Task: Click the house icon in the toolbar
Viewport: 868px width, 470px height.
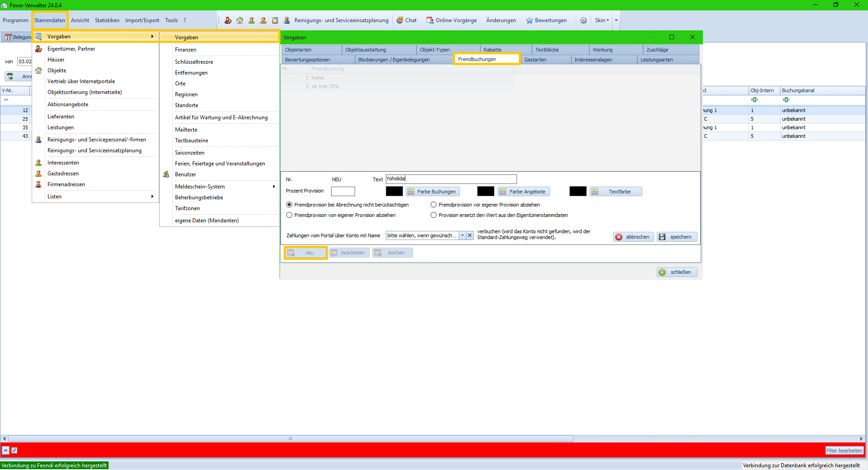Action: pos(240,20)
